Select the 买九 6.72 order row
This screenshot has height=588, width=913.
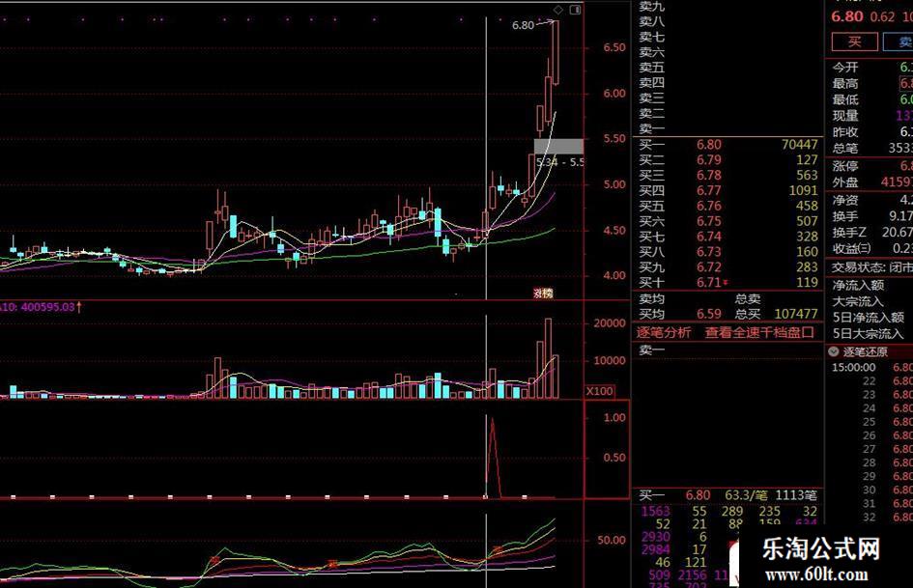pyautogui.click(x=728, y=267)
